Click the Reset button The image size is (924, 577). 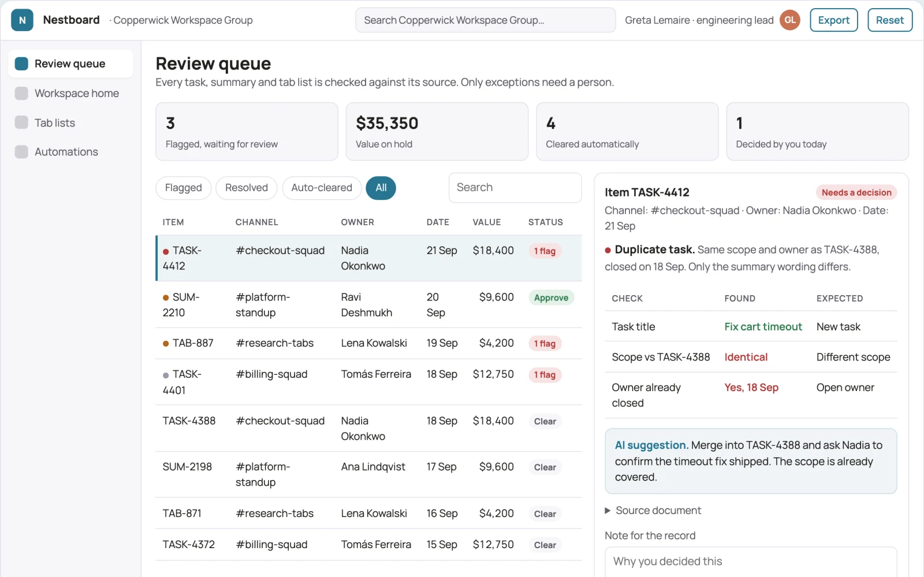pyautogui.click(x=889, y=20)
